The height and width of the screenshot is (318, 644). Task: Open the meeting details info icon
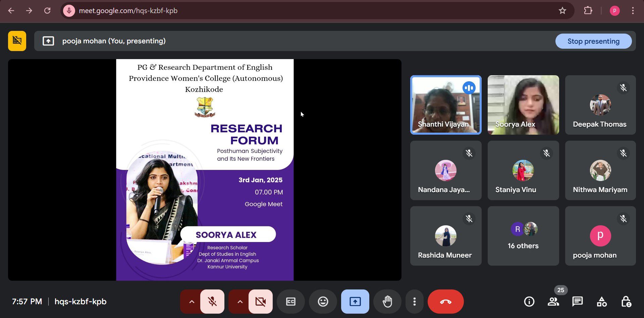(x=529, y=302)
